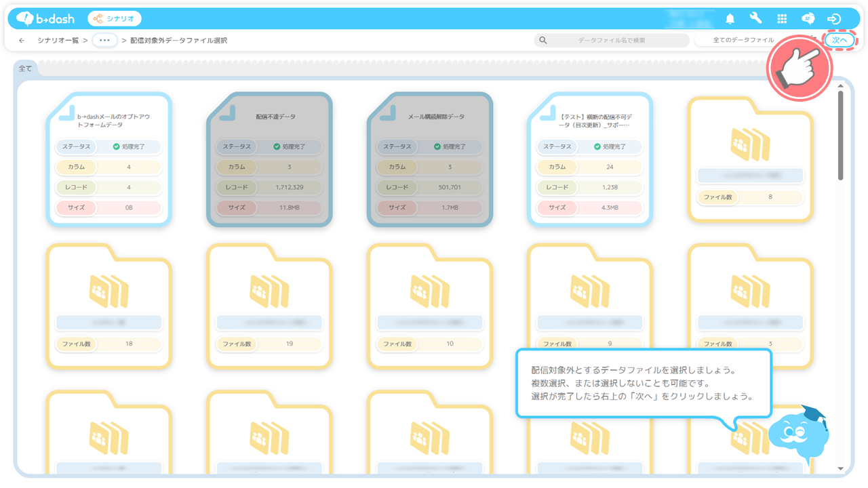This screenshot has width=868, height=488.
Task: Click the search magnifier icon
Action: pos(543,41)
